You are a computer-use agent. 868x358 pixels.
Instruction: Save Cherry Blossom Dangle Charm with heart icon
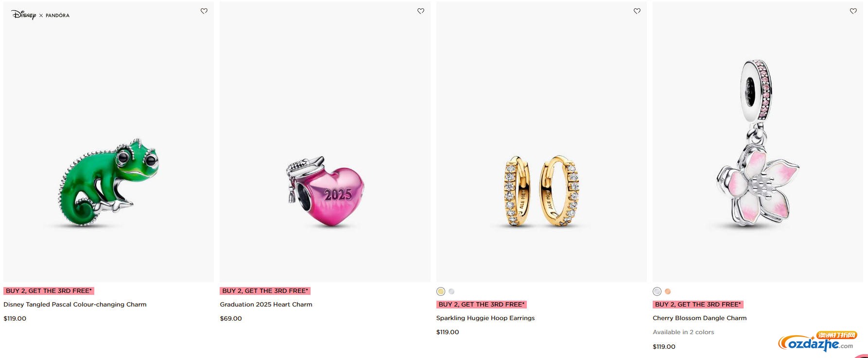pos(853,11)
